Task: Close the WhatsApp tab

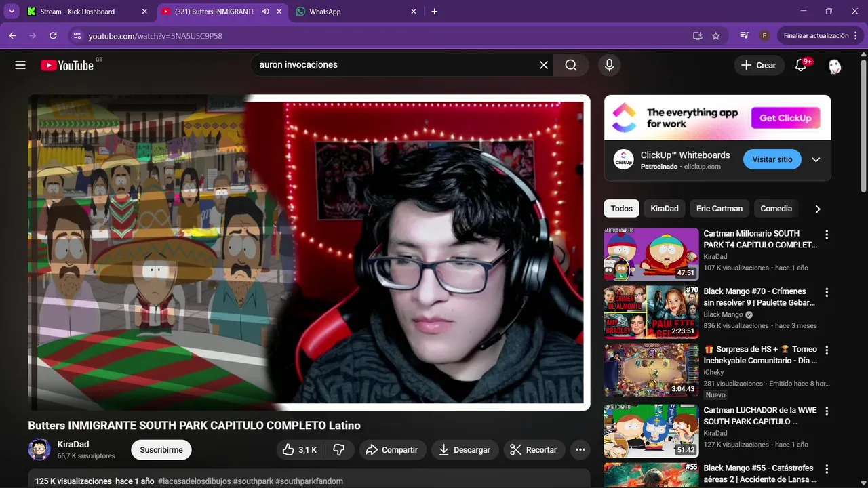Action: (414, 12)
